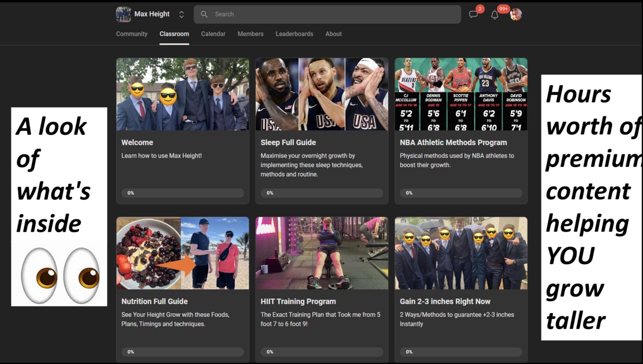
Task: Click the user profile avatar
Action: (516, 14)
